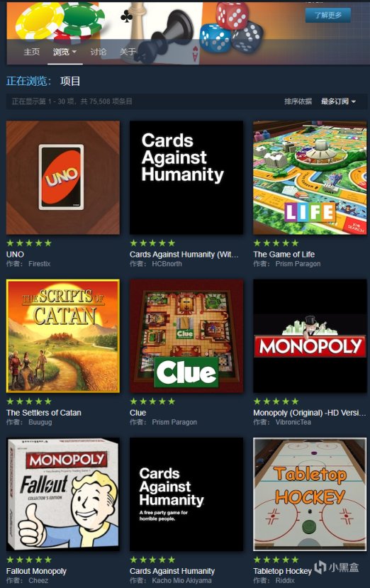This screenshot has width=370, height=588.
Task: Open author link Firestix
Action: pos(39,264)
